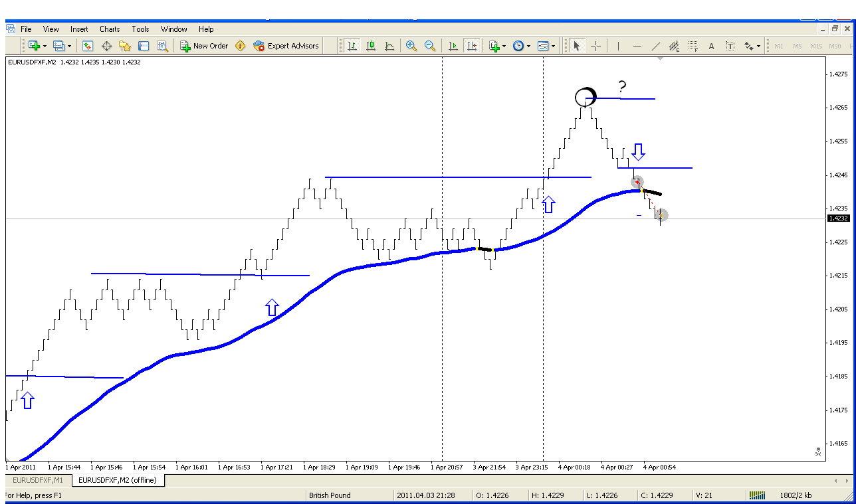
Task: Click the 1.4232 current price label
Action: [837, 218]
